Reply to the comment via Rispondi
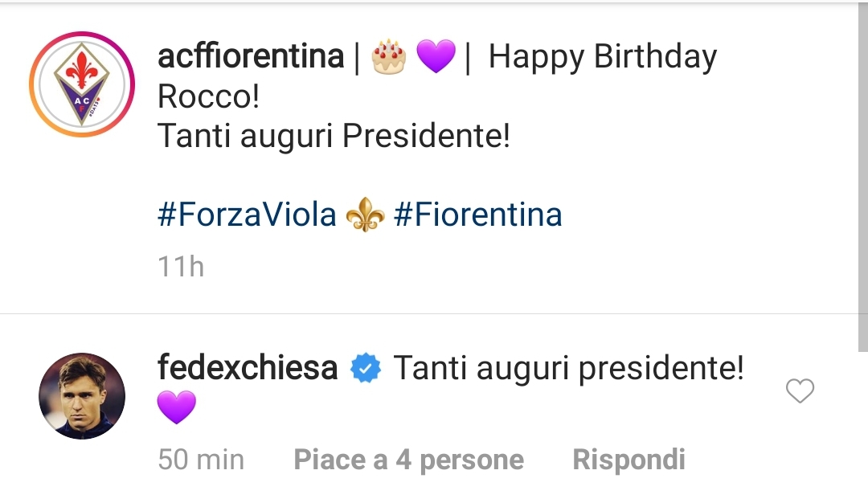Viewport: 868px width, 503px height. [x=628, y=460]
